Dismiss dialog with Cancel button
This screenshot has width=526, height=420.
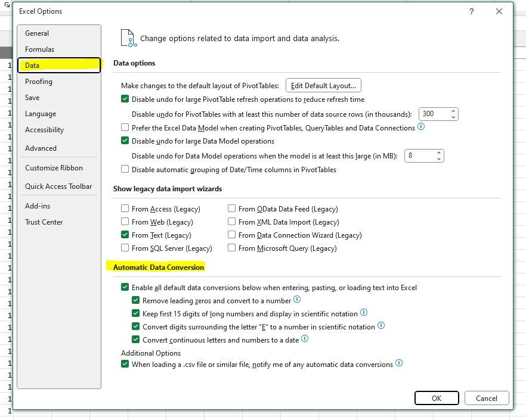pos(487,398)
